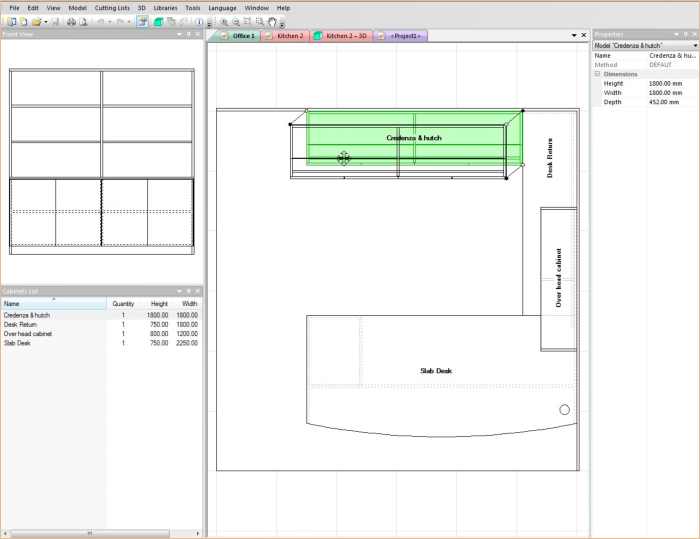Select the Zoom Out magnifier tool
This screenshot has width=700, height=539.
[x=236, y=21]
